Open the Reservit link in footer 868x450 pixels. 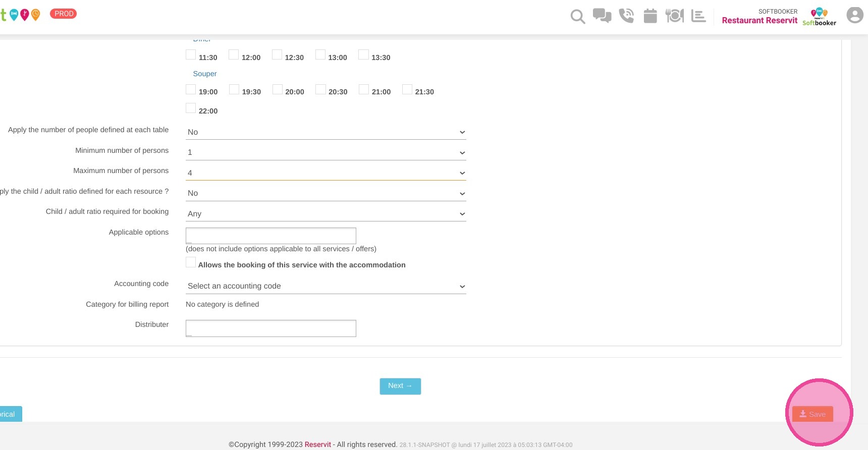[x=318, y=444]
